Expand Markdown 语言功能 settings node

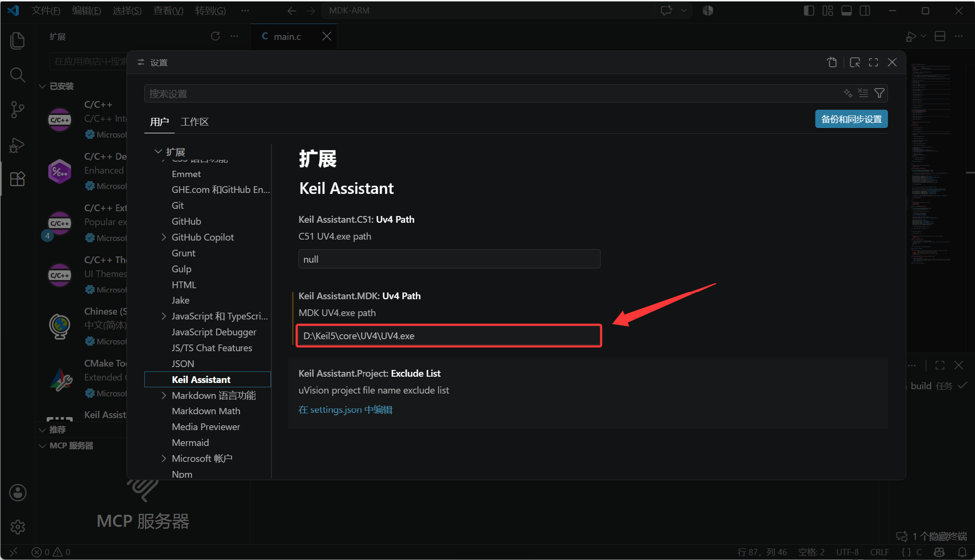[164, 395]
